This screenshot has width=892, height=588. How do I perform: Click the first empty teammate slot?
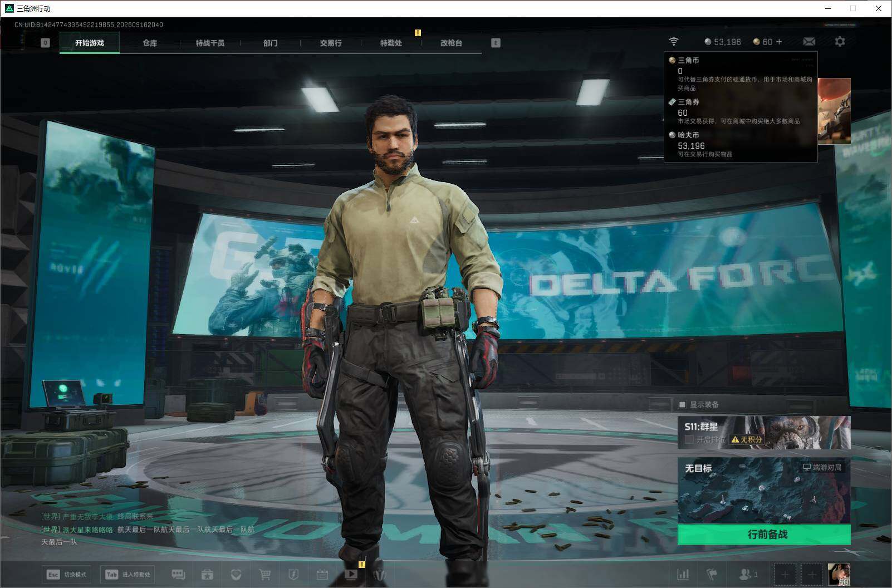click(785, 574)
